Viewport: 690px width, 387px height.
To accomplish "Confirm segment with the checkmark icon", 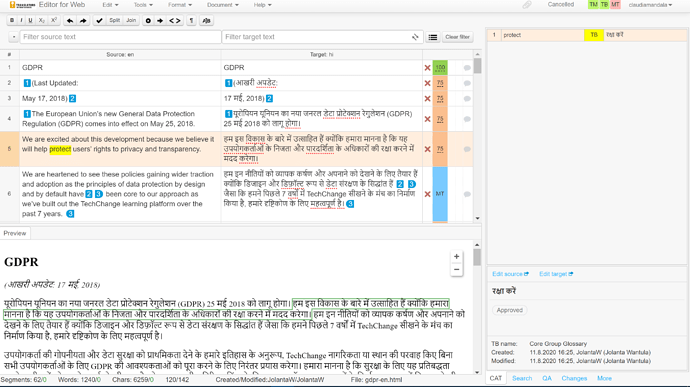I will coord(99,21).
